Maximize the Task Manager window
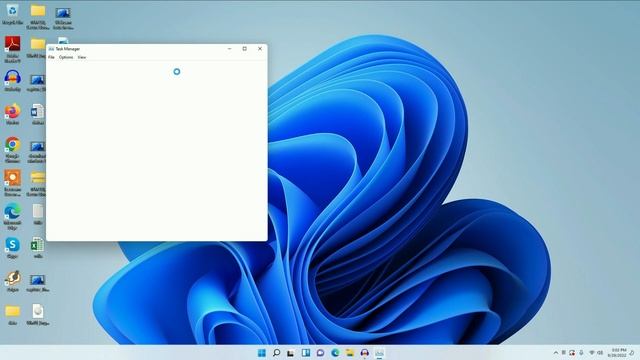The image size is (640, 360). click(244, 49)
